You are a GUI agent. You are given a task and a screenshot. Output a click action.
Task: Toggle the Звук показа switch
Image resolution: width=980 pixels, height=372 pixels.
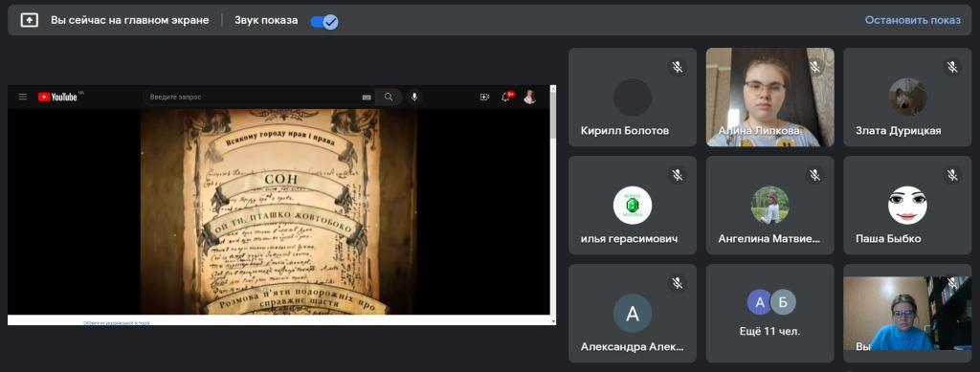pyautogui.click(x=323, y=21)
